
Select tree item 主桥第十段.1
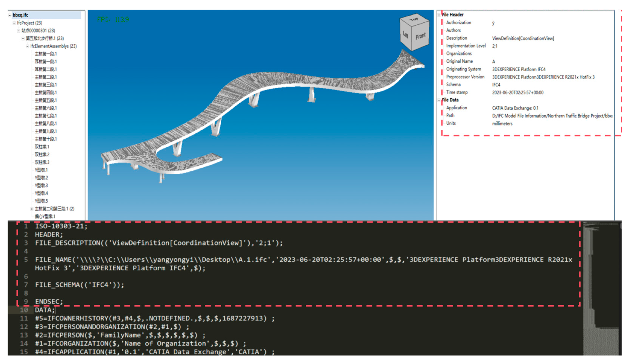(46, 139)
